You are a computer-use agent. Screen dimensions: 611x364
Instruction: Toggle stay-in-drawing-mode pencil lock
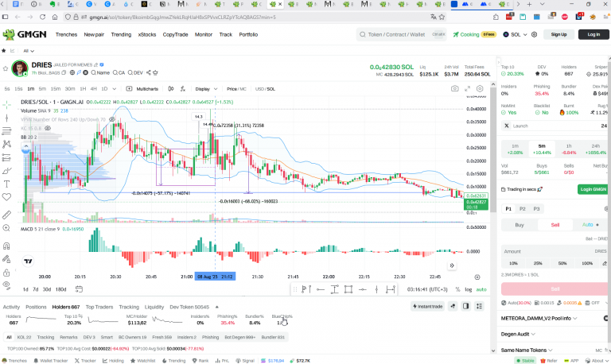[6, 259]
